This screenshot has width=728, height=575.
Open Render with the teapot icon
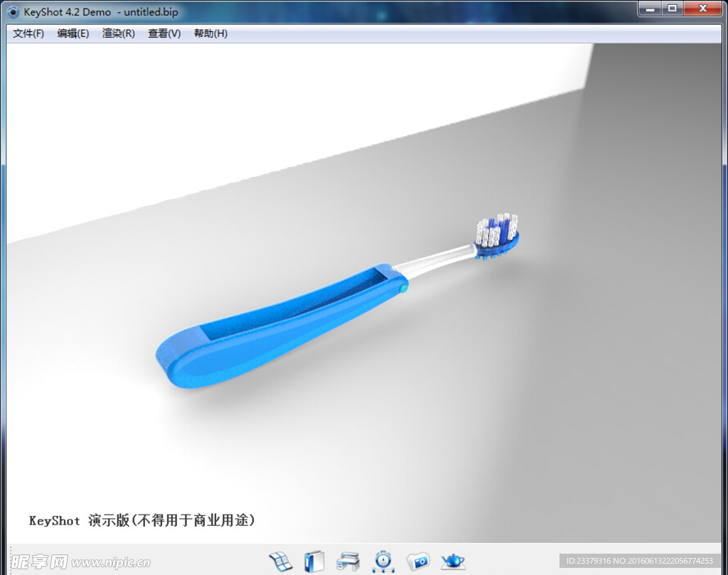[x=453, y=561]
